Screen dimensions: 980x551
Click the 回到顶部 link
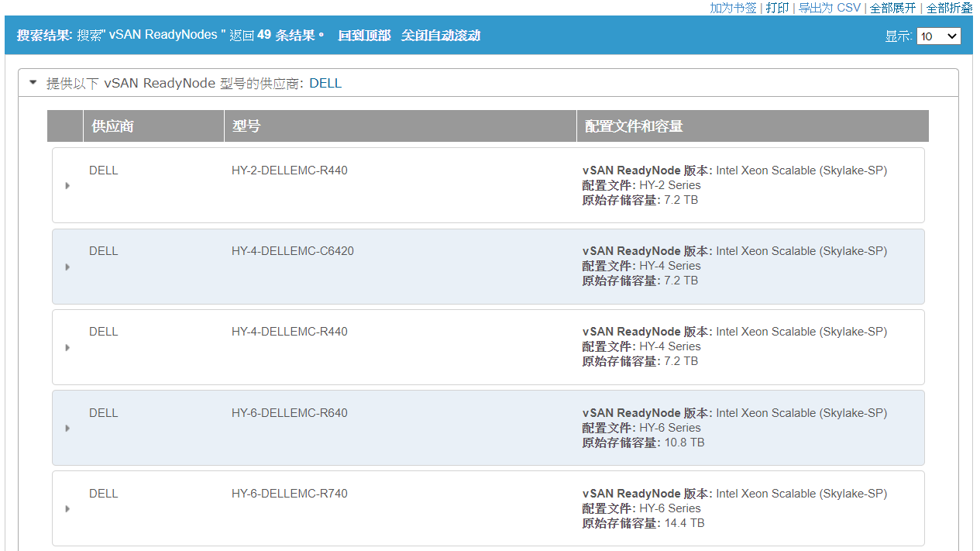pyautogui.click(x=364, y=36)
